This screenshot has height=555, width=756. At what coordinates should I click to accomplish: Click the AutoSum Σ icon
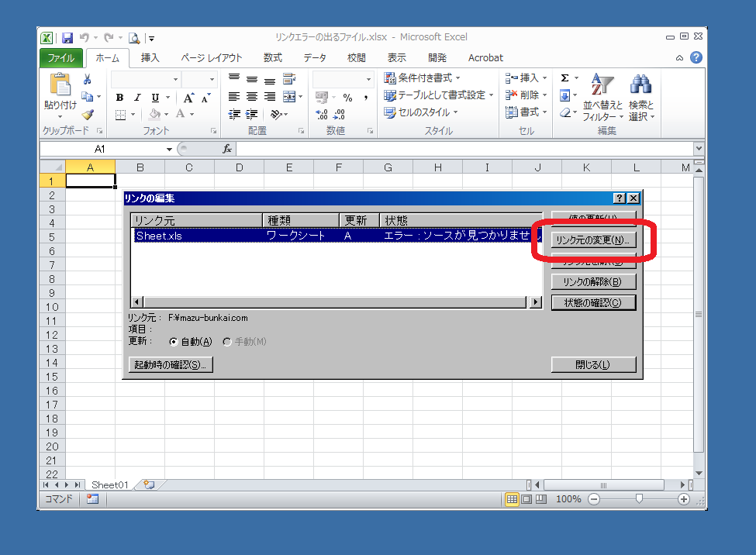coord(564,78)
